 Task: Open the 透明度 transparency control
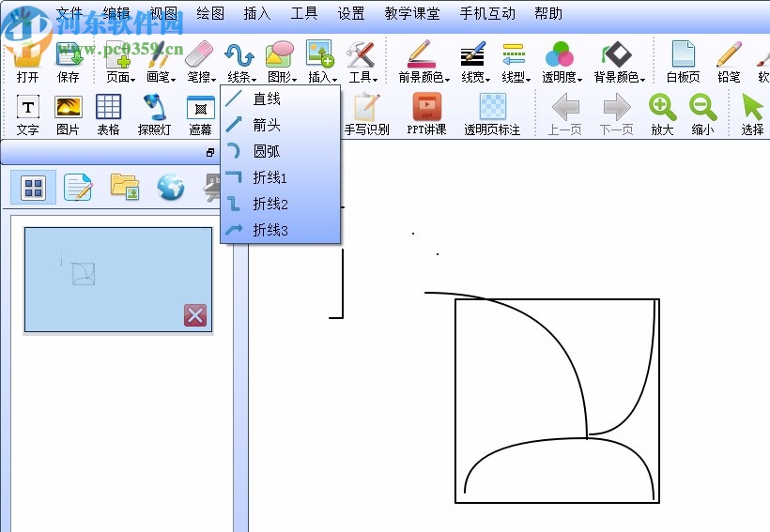tap(562, 62)
